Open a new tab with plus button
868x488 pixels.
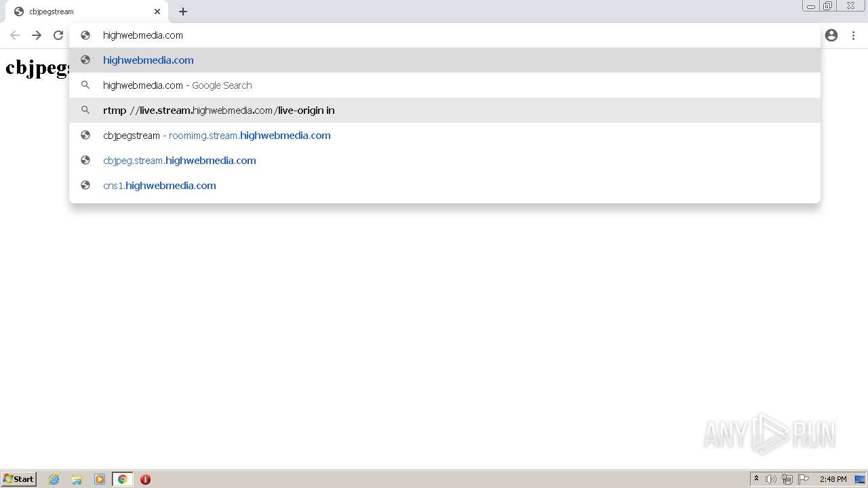point(183,12)
